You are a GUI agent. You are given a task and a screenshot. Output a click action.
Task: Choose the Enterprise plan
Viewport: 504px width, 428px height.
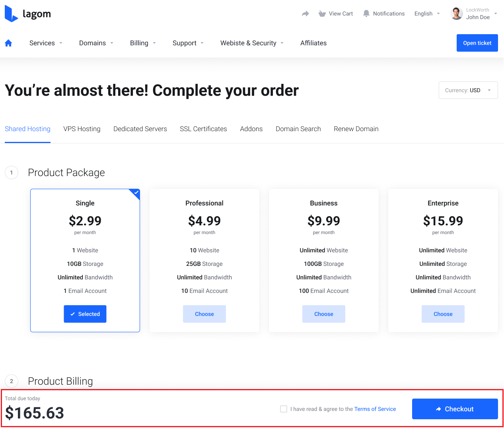click(x=443, y=314)
